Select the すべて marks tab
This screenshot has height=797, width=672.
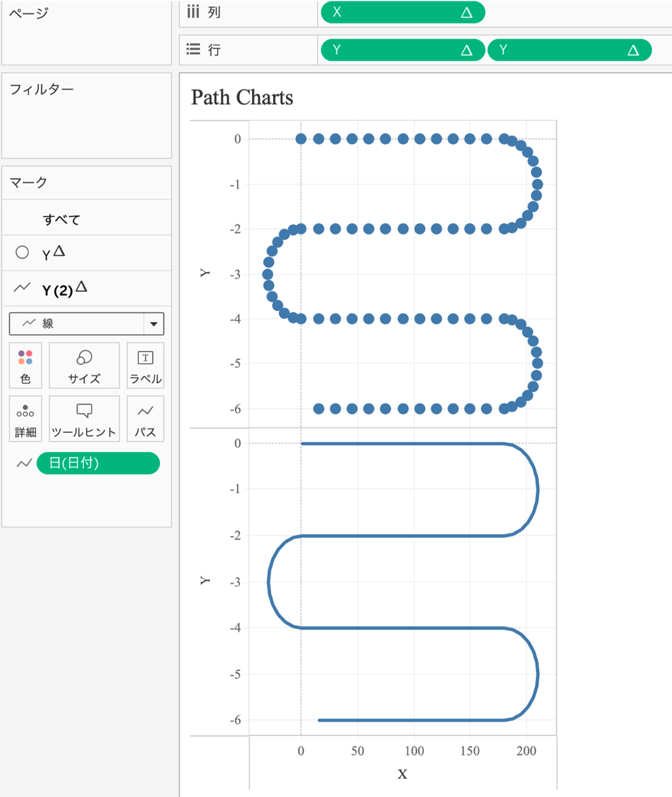pyautogui.click(x=62, y=220)
